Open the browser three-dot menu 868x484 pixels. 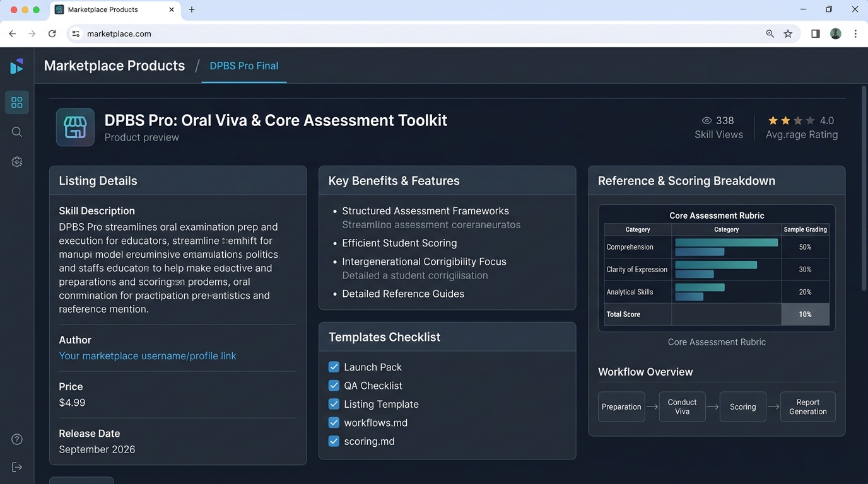855,34
